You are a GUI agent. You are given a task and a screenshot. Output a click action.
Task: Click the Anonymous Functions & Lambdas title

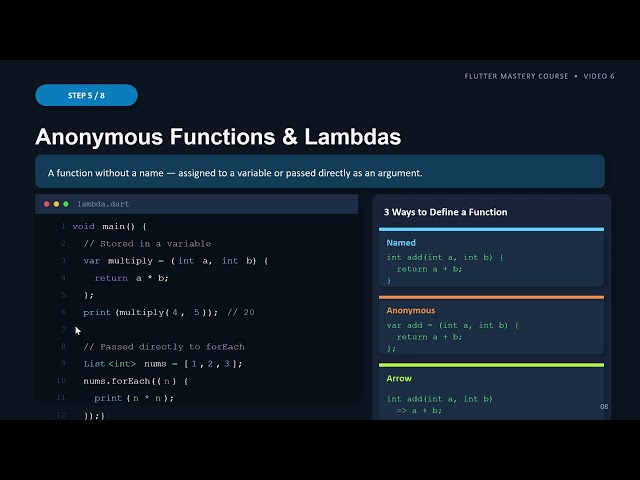coord(218,136)
